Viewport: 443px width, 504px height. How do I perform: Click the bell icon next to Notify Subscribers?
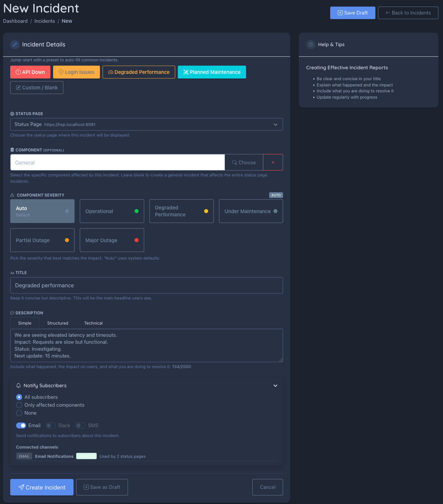(18, 385)
